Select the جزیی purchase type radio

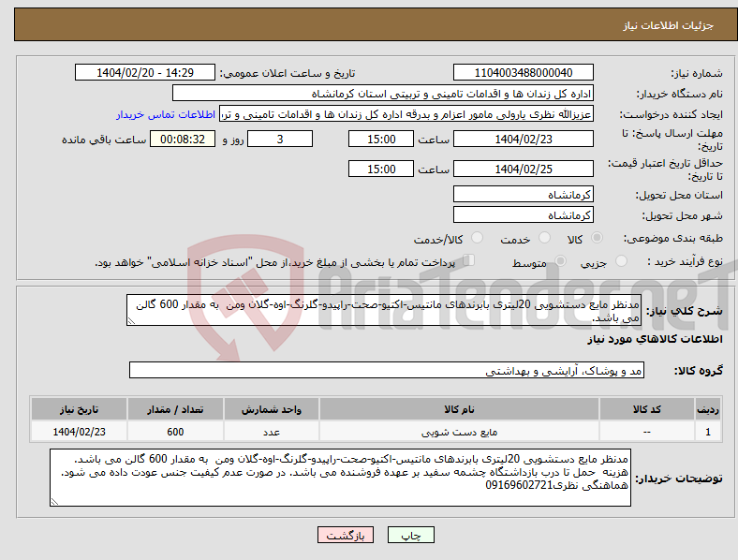[x=621, y=260]
